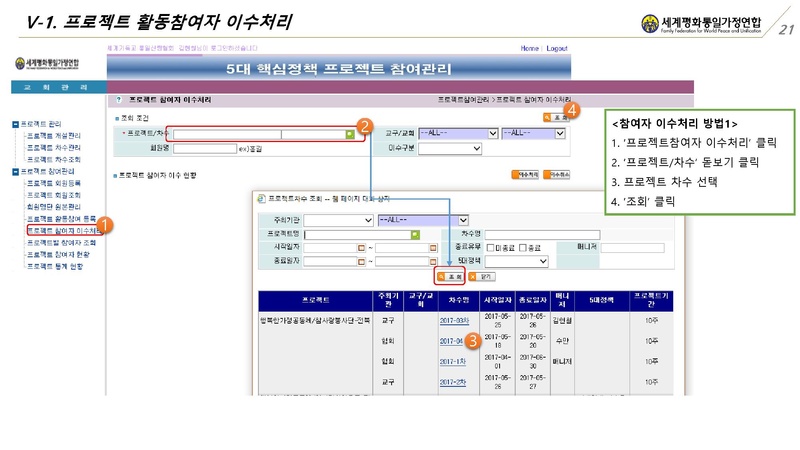Open calendar icon for first 종료일자 field
The height and width of the screenshot is (450, 800).
pyautogui.click(x=361, y=261)
